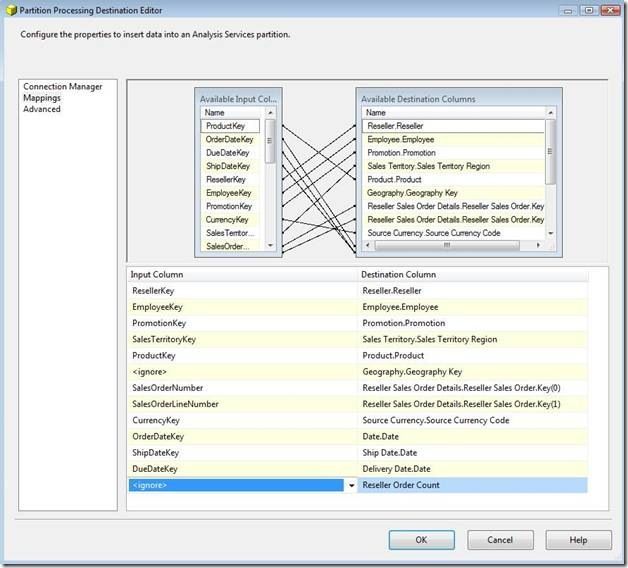
Task: Click Delivery Date.Date destination cell
Action: pos(473,469)
